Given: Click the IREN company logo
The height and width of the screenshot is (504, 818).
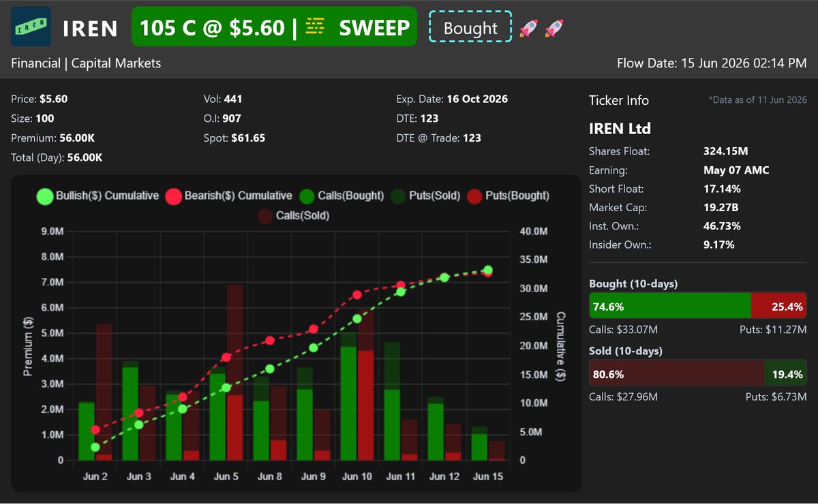Looking at the screenshot, I should (x=31, y=27).
